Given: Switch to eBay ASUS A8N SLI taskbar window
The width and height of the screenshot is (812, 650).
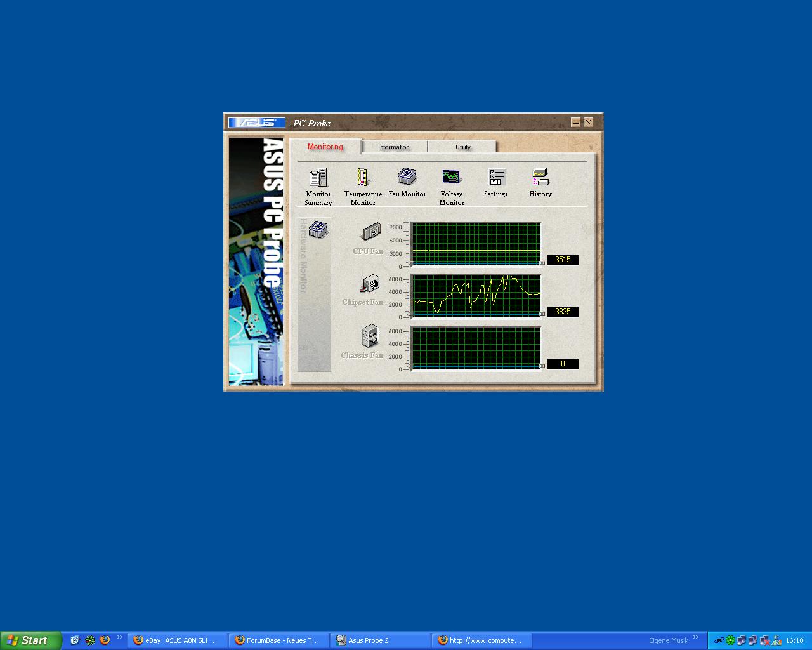Looking at the screenshot, I should (178, 640).
